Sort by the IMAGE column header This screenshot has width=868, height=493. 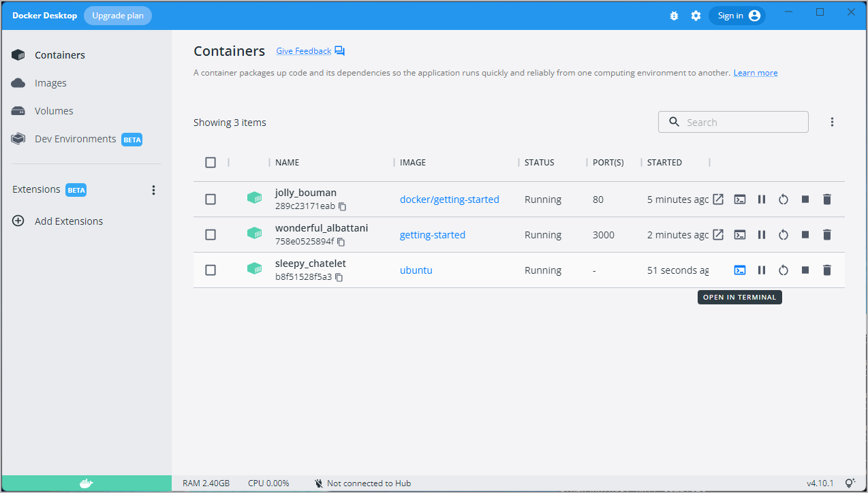(x=413, y=163)
